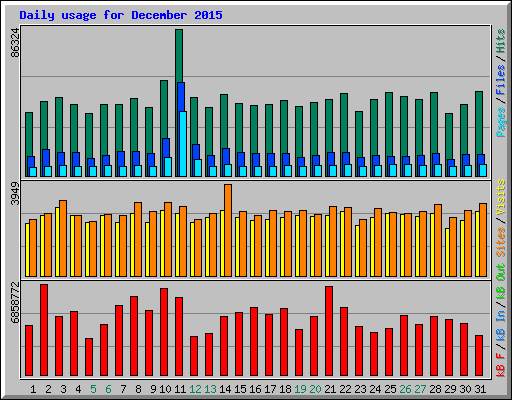The width and height of the screenshot is (512, 400).
Task: Click the x-axis label for day 10
Action: [x=165, y=389]
